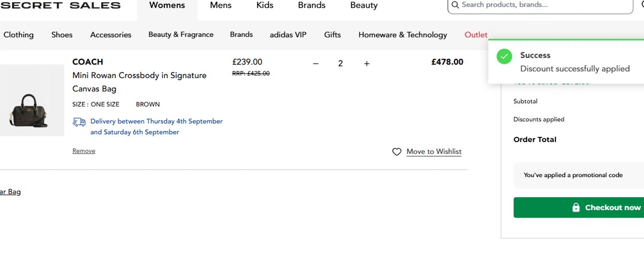
Task: Increase quantity with the plus button
Action: pos(367,63)
